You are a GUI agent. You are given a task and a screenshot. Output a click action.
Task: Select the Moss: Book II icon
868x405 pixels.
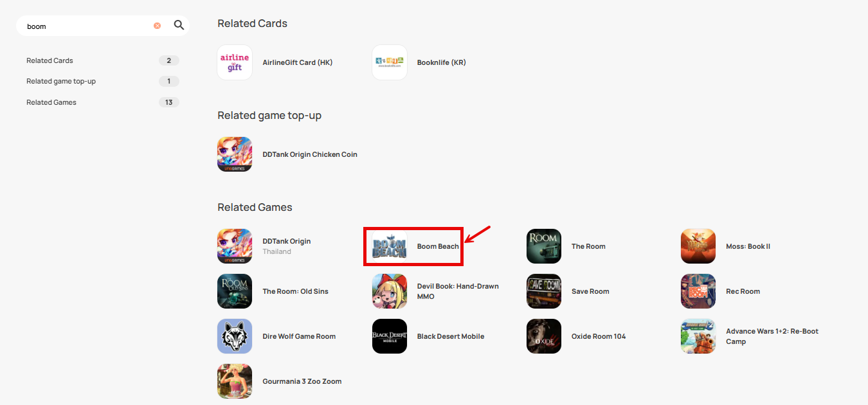click(698, 246)
